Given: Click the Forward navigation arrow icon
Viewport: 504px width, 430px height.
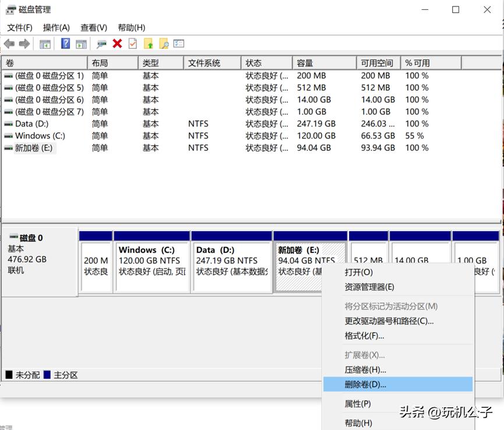Looking at the screenshot, I should 24,44.
